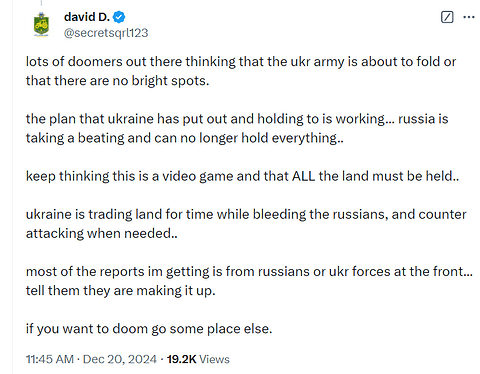Click the 11:45 AM timestamp
Screen dimensions: 480x374
click(50, 359)
